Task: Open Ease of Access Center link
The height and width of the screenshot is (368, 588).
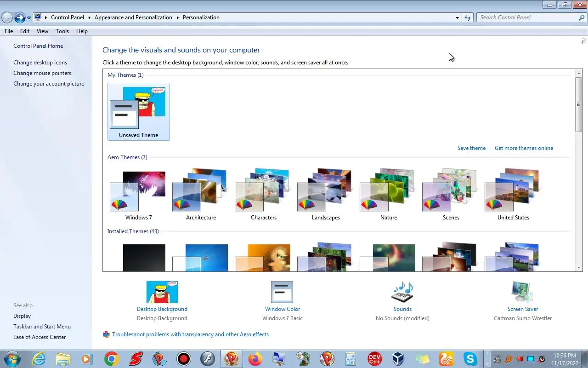Action: click(x=40, y=337)
